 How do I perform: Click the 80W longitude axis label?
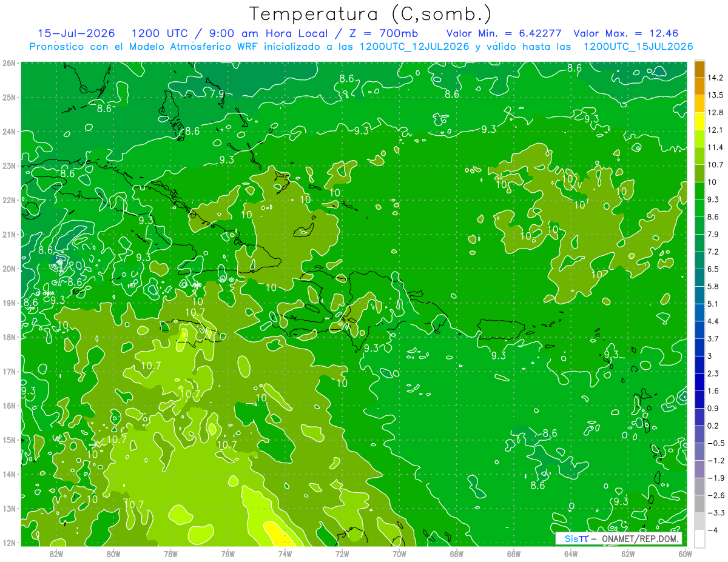point(113,554)
